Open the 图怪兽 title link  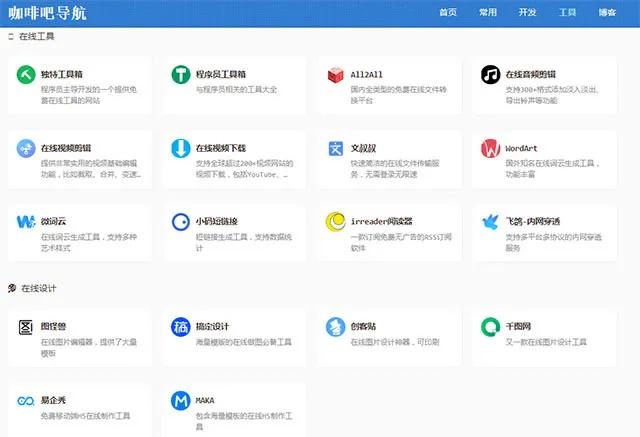pos(53,326)
